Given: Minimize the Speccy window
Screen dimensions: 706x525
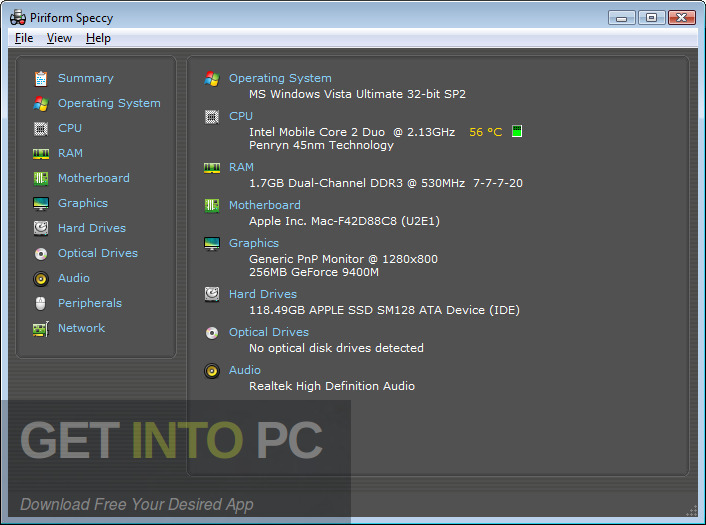Looking at the screenshot, I should [621, 18].
